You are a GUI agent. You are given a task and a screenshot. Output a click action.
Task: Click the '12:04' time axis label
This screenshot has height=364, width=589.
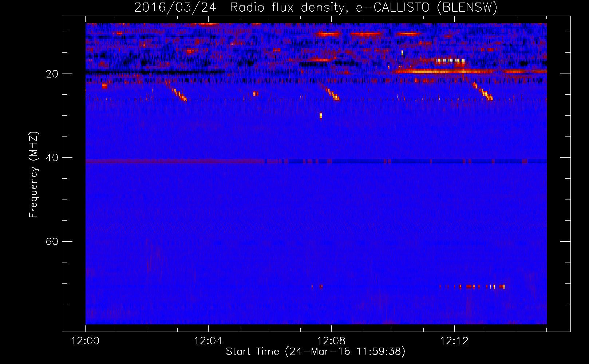coord(208,341)
